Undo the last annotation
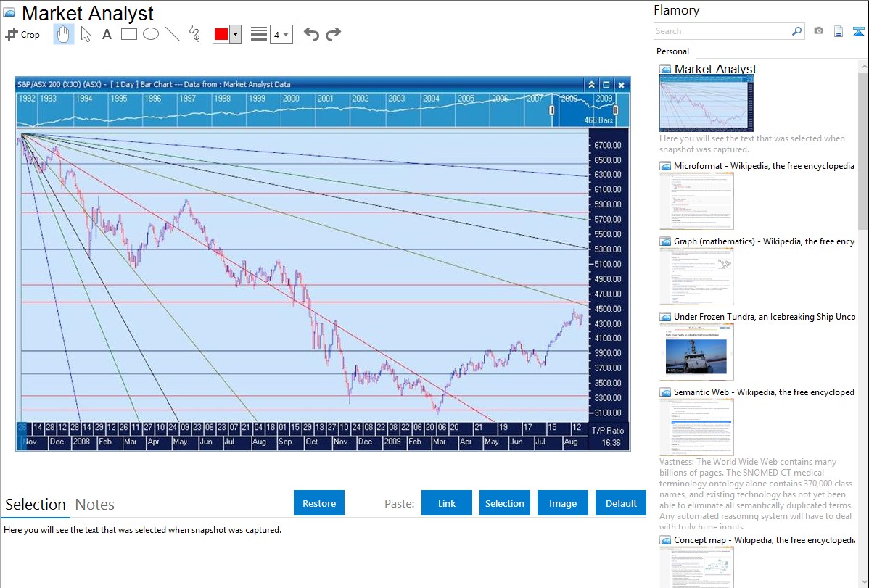869x588 pixels. coord(311,34)
